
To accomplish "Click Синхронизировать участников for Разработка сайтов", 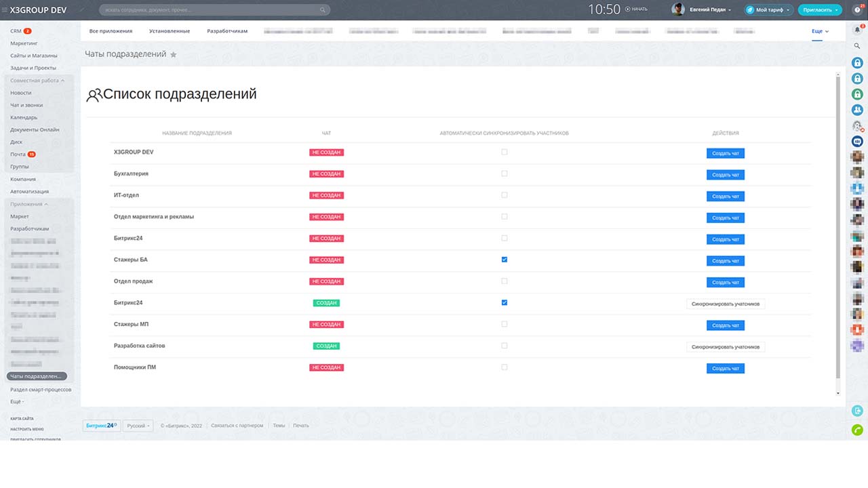I will (725, 347).
